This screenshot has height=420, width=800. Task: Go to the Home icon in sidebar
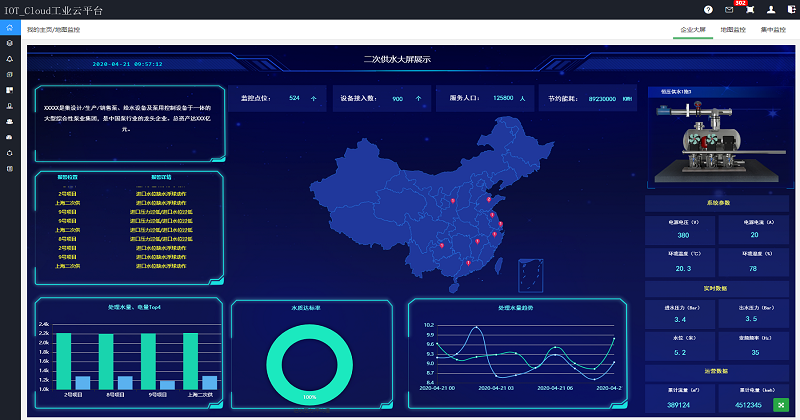coord(10,28)
